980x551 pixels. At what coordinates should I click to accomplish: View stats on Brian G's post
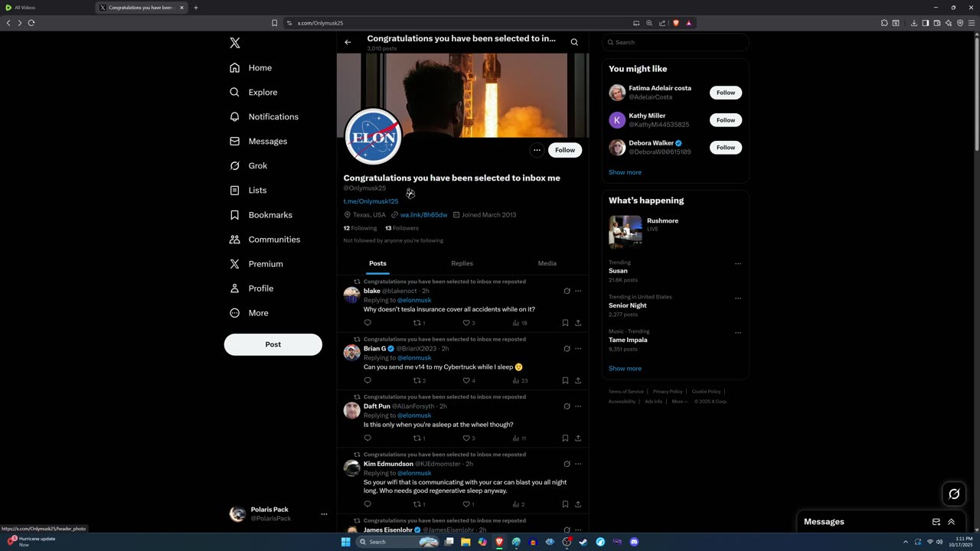click(x=518, y=380)
